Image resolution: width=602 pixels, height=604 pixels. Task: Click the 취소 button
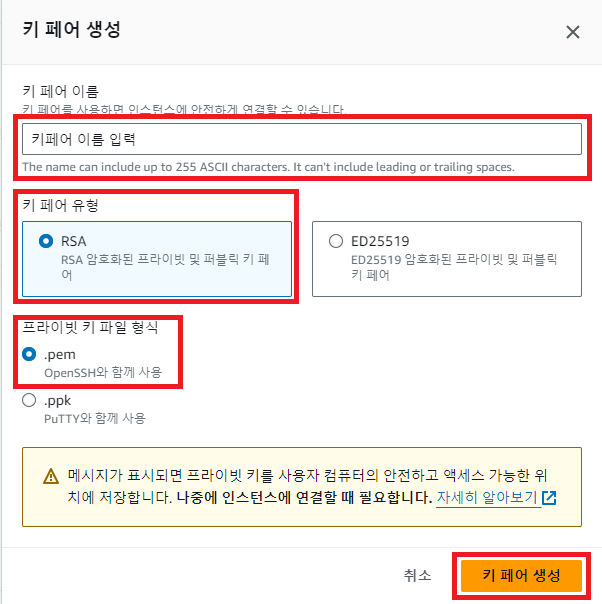click(x=418, y=575)
